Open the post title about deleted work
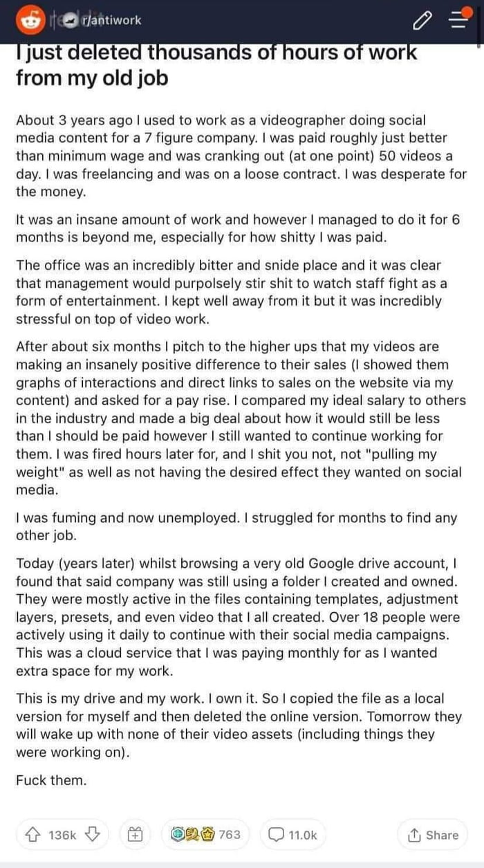The image size is (484, 868). tap(216, 65)
